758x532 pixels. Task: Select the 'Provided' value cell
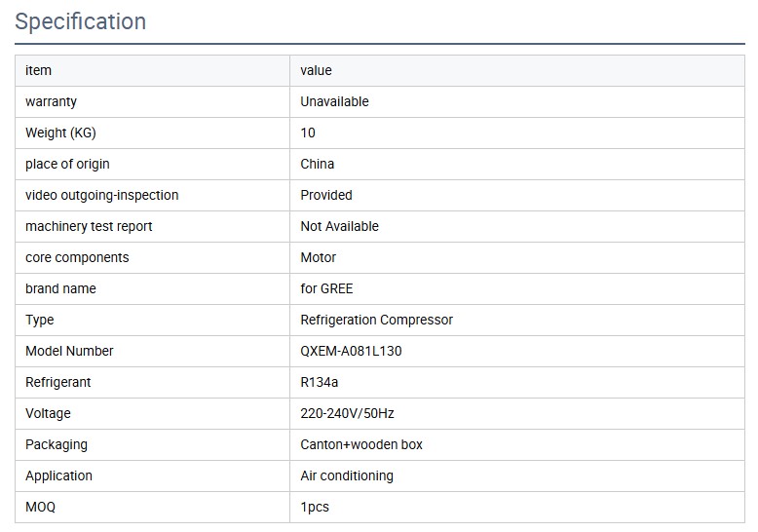tap(326, 195)
